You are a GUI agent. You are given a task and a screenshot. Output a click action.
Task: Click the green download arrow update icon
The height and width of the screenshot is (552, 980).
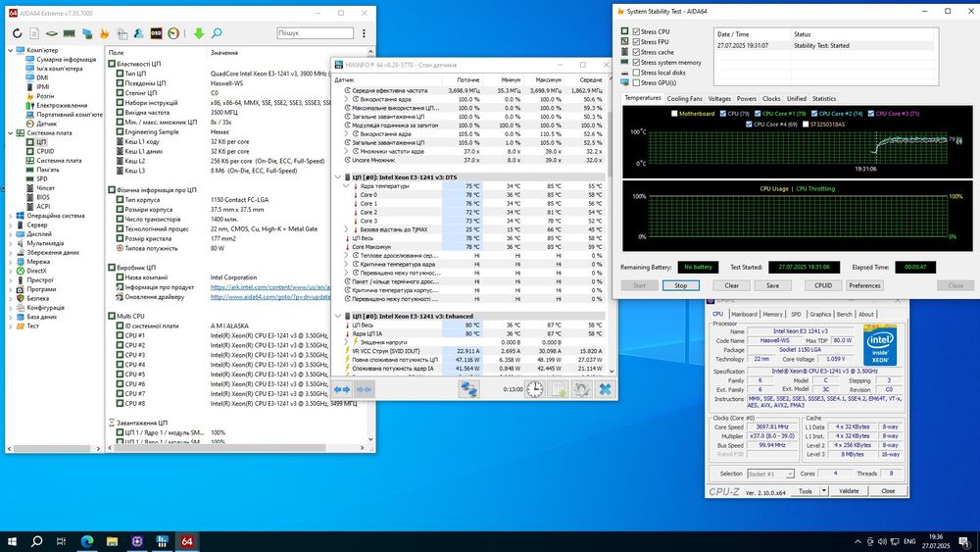[x=201, y=33]
